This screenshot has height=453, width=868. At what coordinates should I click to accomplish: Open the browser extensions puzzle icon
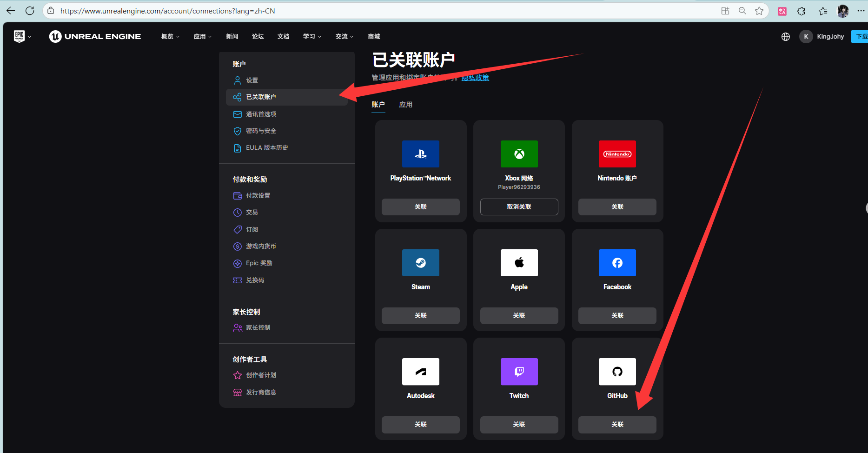point(801,11)
